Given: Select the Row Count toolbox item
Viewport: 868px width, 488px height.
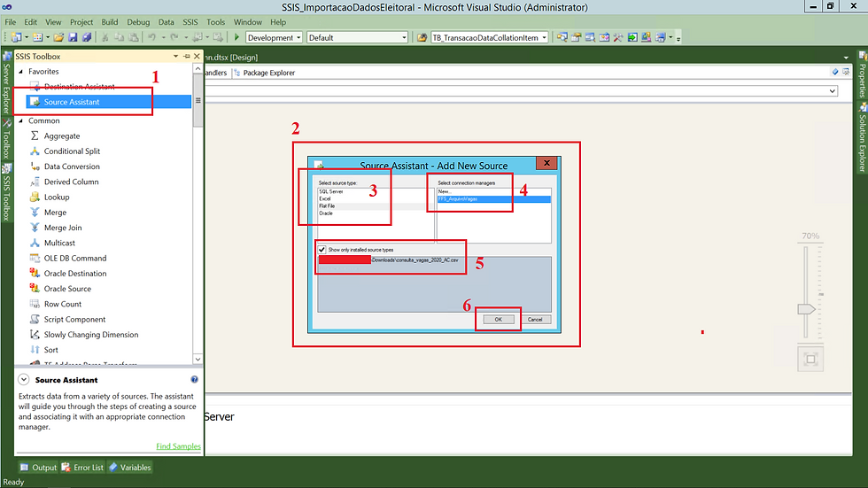Looking at the screenshot, I should point(63,305).
